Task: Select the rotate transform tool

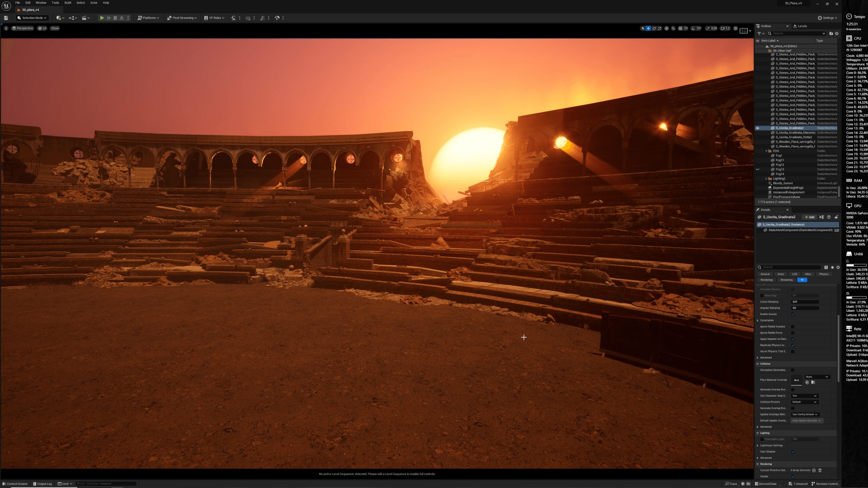Action: (x=654, y=28)
